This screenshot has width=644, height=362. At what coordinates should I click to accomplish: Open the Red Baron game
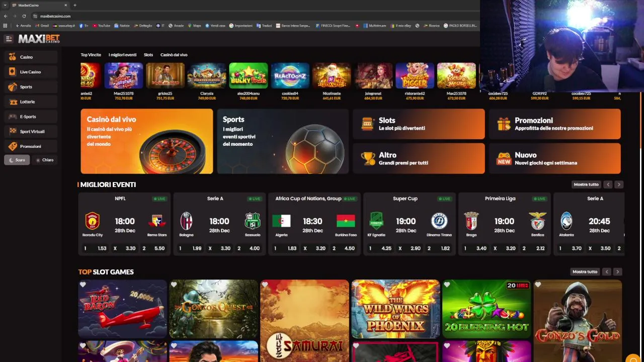(x=122, y=309)
